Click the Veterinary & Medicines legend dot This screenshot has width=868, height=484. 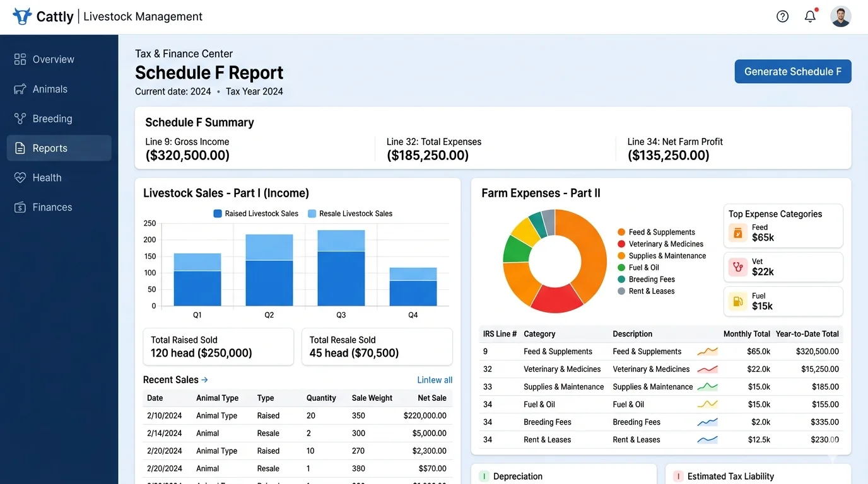click(621, 244)
